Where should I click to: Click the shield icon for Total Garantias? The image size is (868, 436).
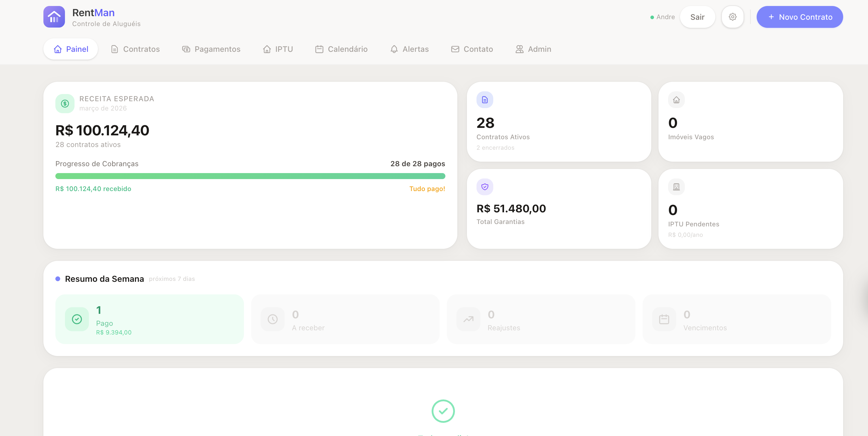tap(485, 187)
